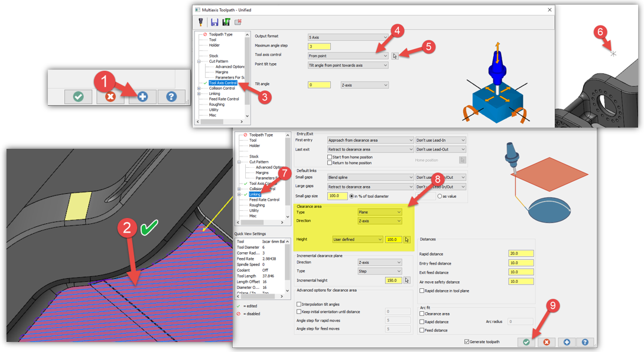
Task: Click blue plus apply in Linking dialog
Action: [567, 342]
